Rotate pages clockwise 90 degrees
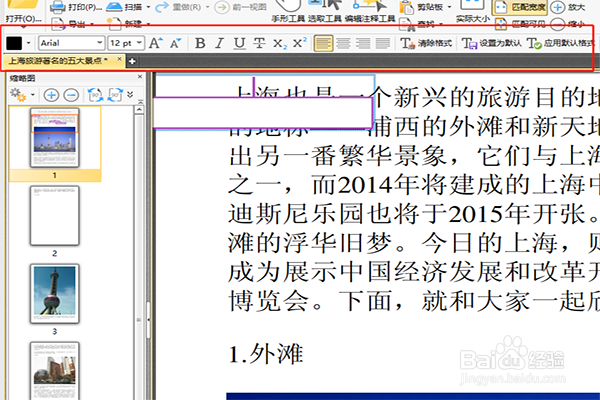Viewport: 600px width, 400px height. coord(115,95)
